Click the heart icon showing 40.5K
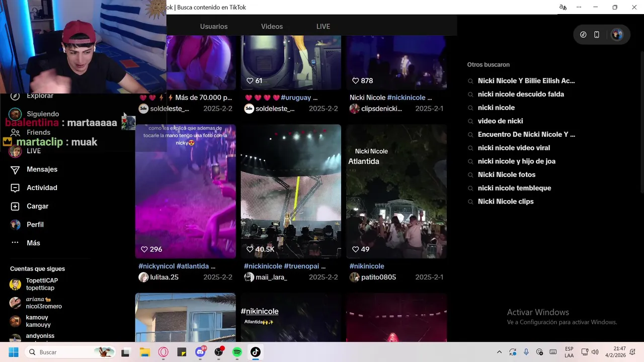Viewport: 644px width, 362px height. [250, 249]
